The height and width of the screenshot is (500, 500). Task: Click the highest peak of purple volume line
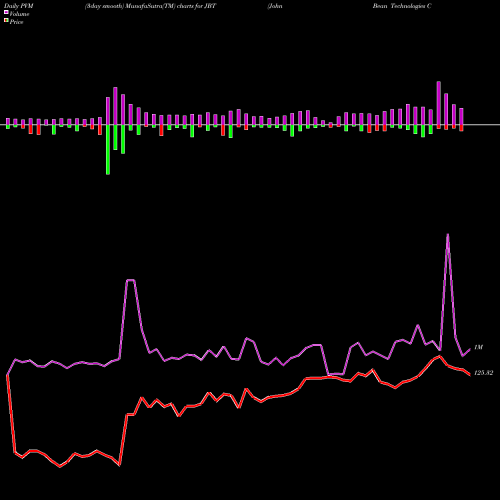coord(447,235)
